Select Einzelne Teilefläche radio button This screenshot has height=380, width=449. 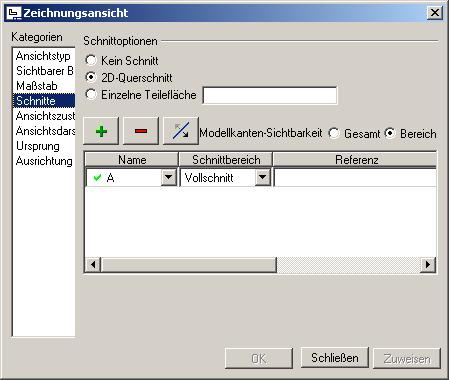91,95
